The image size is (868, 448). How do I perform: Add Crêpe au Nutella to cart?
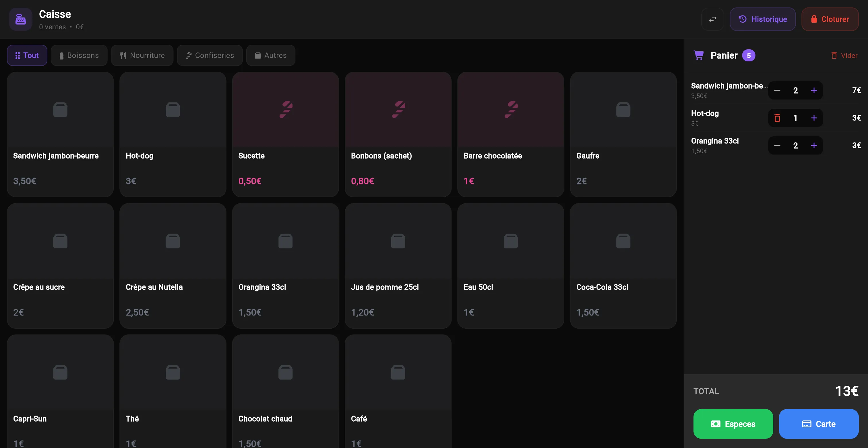click(173, 266)
